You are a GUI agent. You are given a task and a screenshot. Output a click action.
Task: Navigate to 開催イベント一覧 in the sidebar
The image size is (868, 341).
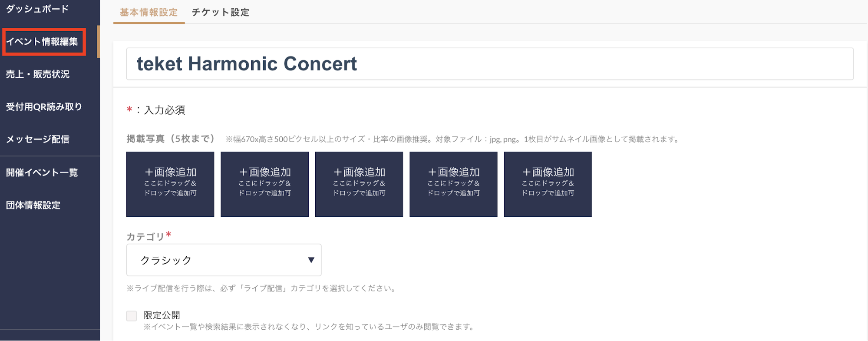click(42, 172)
